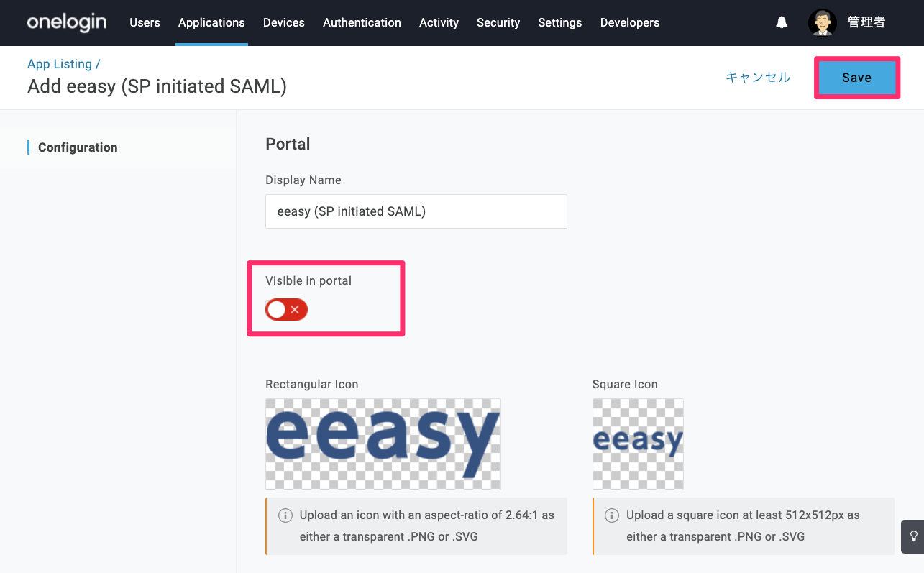
Task: Click the キャンセル link
Action: click(758, 78)
